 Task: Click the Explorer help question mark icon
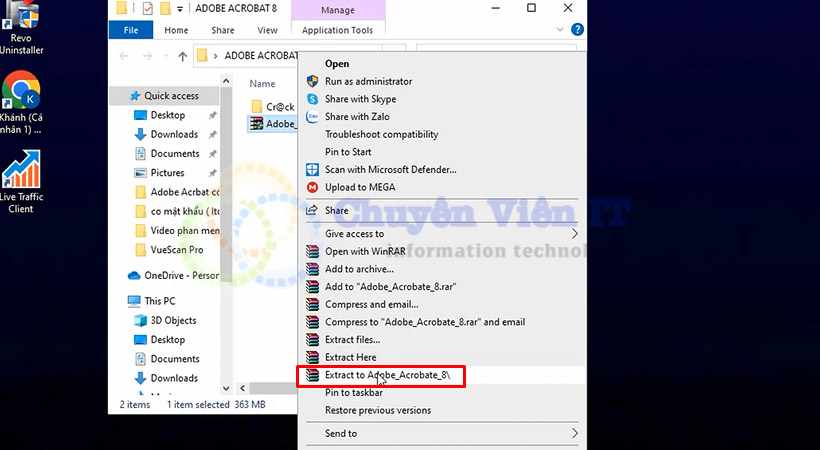click(577, 29)
